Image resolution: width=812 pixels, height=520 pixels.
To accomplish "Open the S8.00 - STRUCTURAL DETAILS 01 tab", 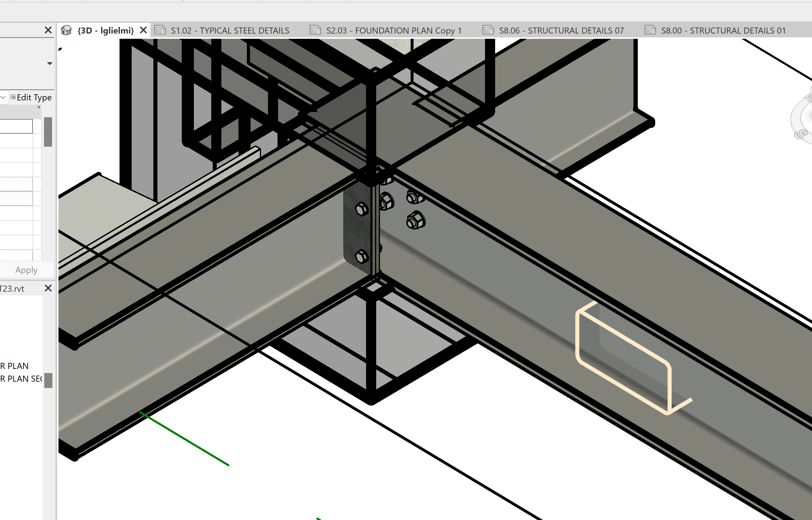I will click(x=723, y=31).
